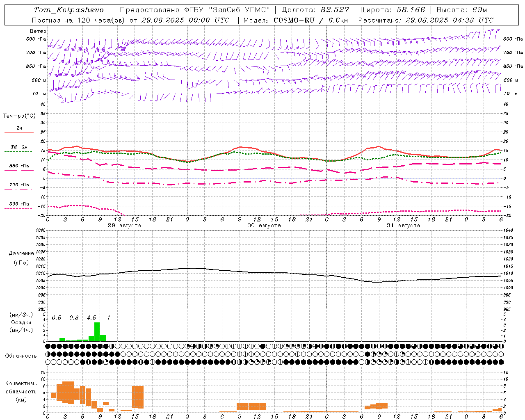The image size is (525, 420).
Task: Click the "Конвективн." convective cloud label
Action: (21, 383)
